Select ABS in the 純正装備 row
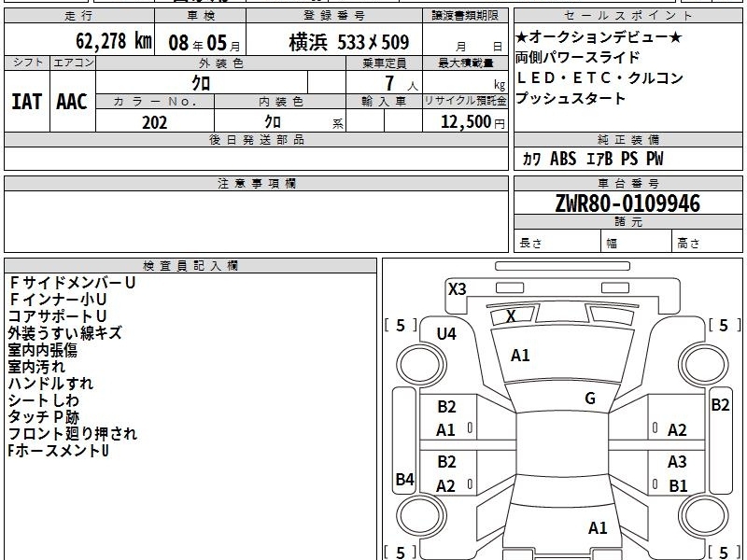The height and width of the screenshot is (560, 747). [x=563, y=159]
